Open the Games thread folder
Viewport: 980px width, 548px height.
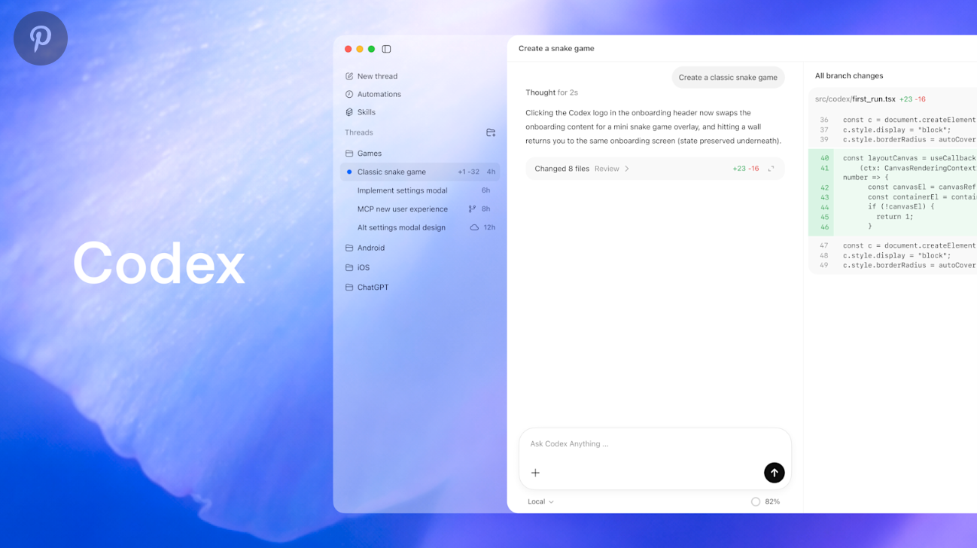click(x=370, y=153)
